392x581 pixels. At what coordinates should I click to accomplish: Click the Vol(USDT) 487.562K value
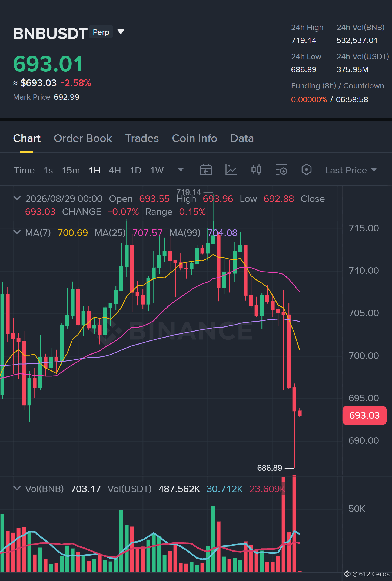click(179, 489)
